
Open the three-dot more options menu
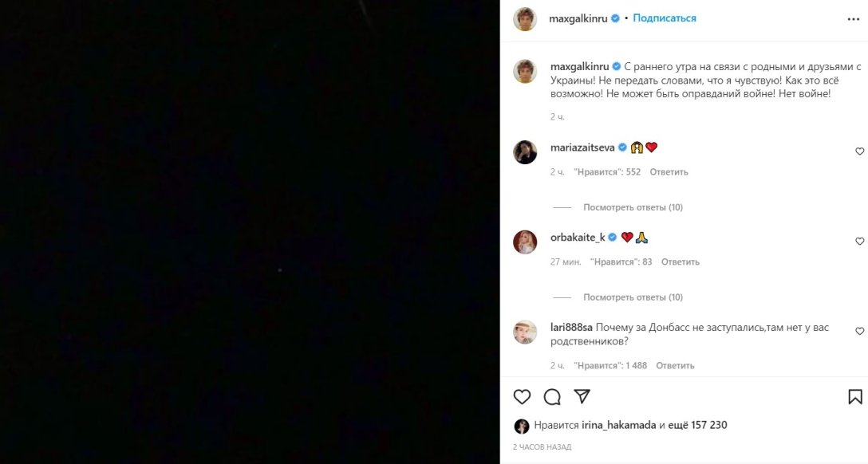[853, 19]
